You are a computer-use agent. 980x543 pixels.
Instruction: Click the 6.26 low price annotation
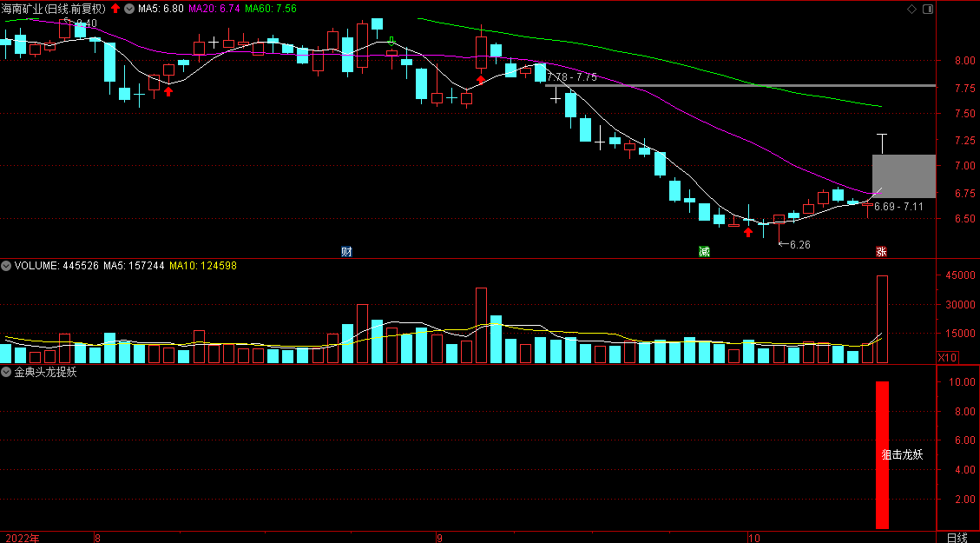tap(794, 245)
